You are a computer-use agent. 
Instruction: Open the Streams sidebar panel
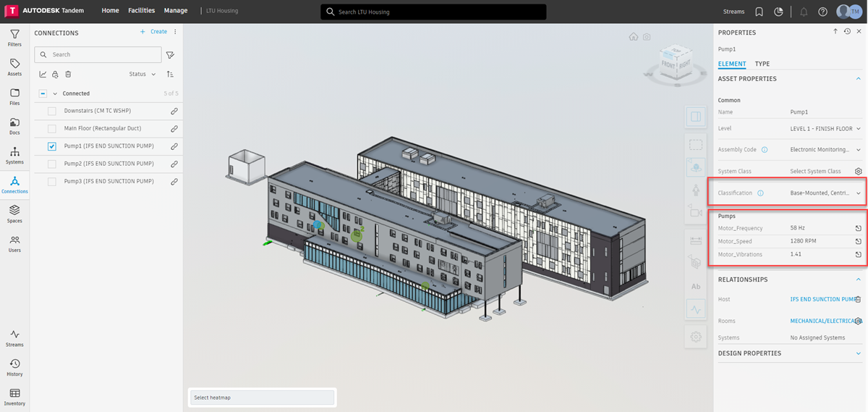pyautogui.click(x=14, y=338)
